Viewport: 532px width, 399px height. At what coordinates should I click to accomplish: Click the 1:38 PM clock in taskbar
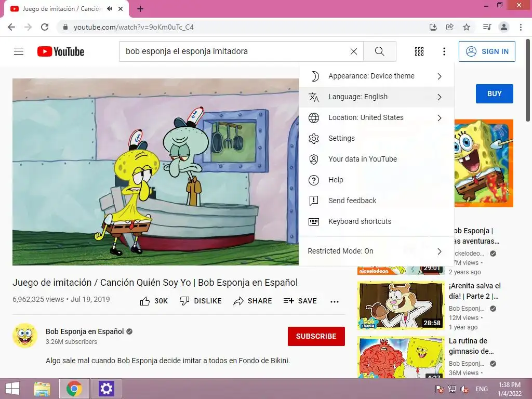tap(510, 385)
